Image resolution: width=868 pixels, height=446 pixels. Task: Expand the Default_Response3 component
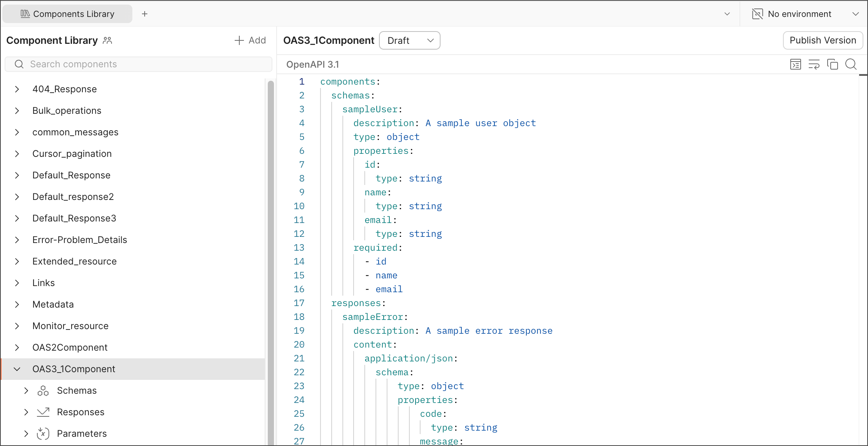tap(17, 218)
